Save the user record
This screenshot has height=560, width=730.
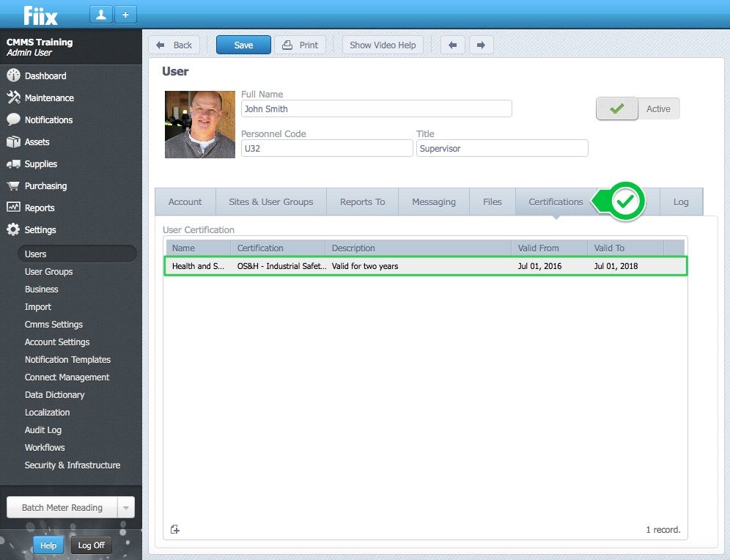(x=243, y=45)
